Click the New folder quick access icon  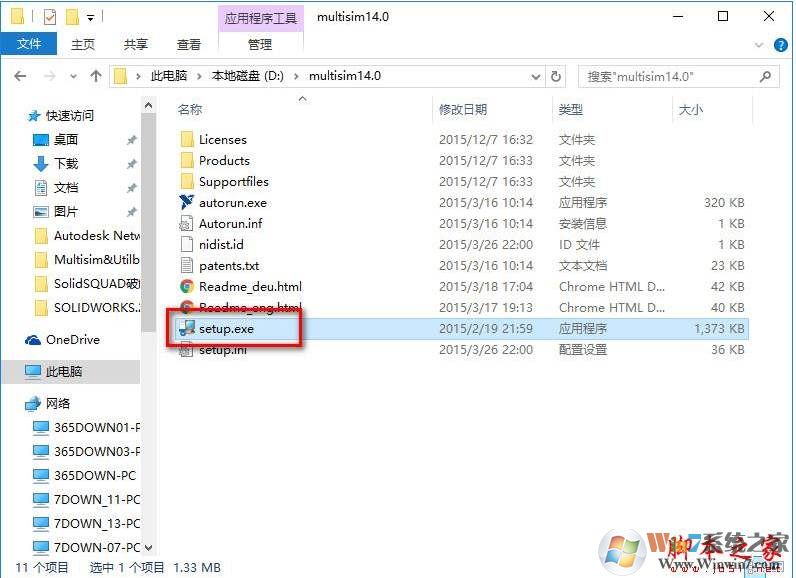coord(73,17)
